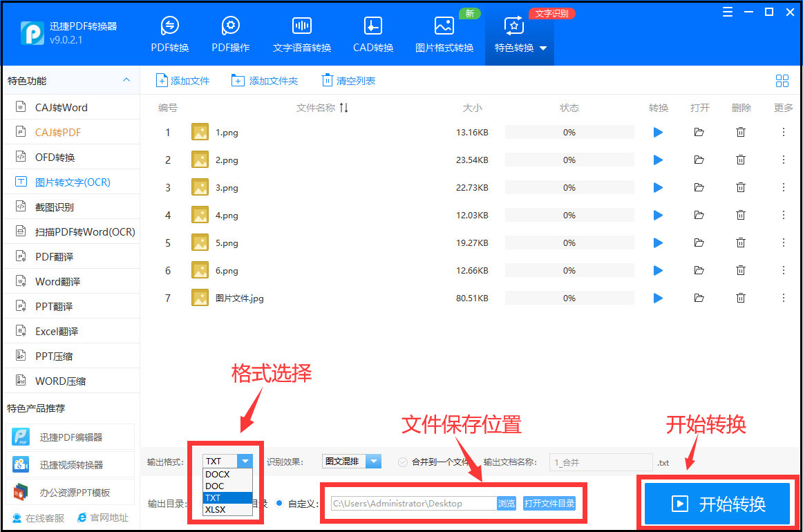Sort list by 文件名称 arrows

pos(343,108)
